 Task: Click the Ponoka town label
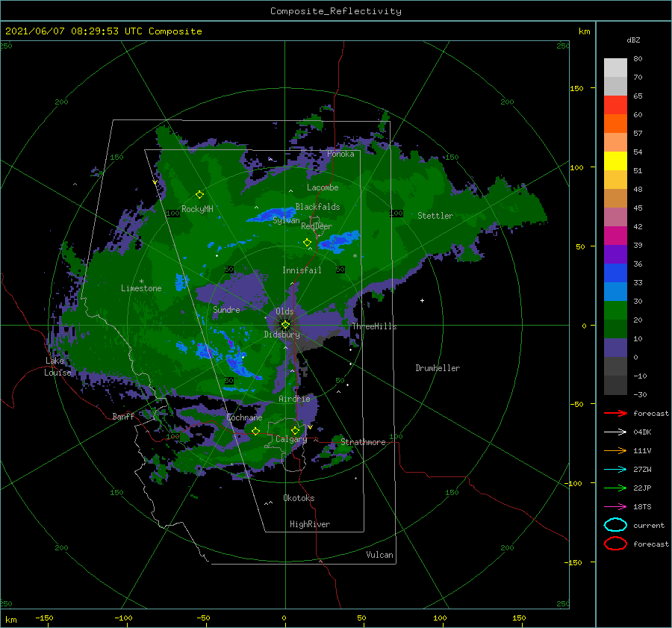(x=340, y=154)
